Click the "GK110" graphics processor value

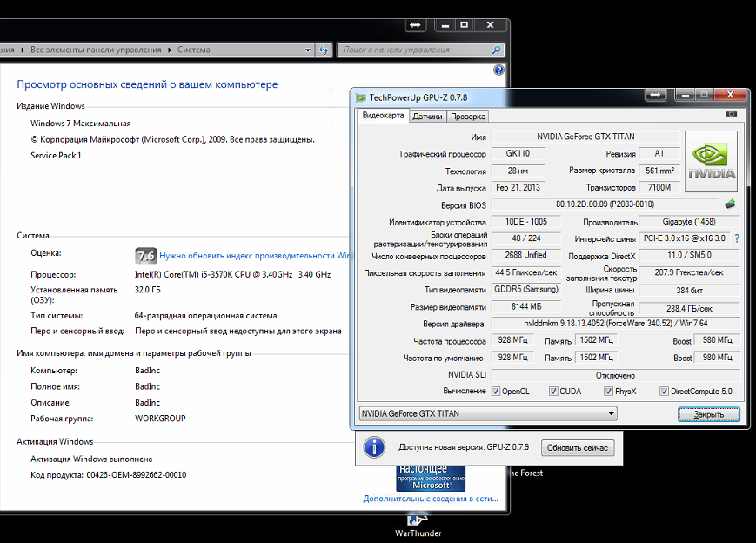518,154
